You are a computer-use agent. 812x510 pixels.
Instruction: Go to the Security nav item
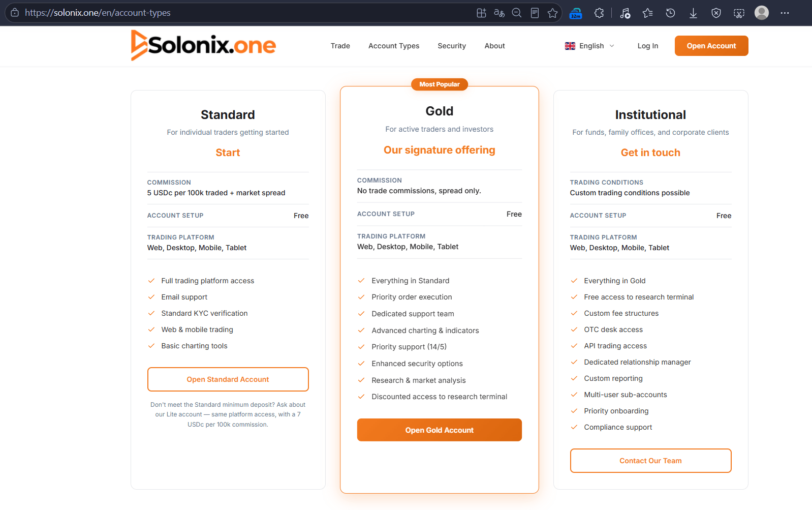452,46
